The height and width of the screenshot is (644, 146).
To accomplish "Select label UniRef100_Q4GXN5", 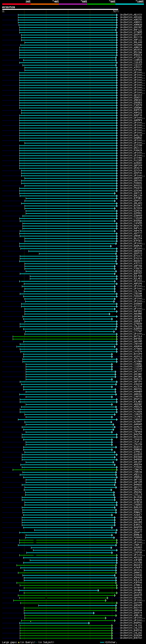I will pos(131,341).
